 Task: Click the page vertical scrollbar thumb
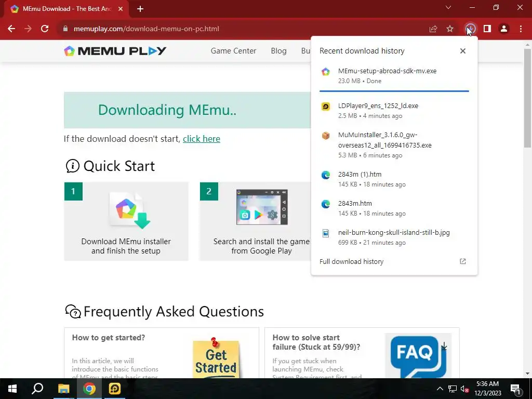(x=527, y=98)
